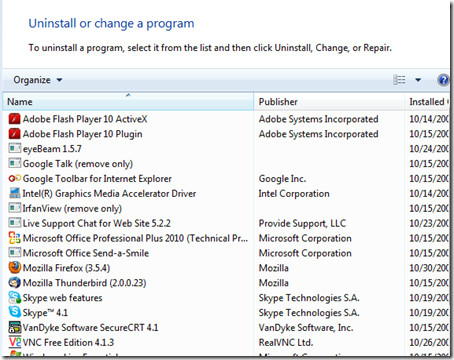This screenshot has width=454, height=360.
Task: Click Adobe Systems Incorporated publisher for ActiveX
Action: [318, 119]
